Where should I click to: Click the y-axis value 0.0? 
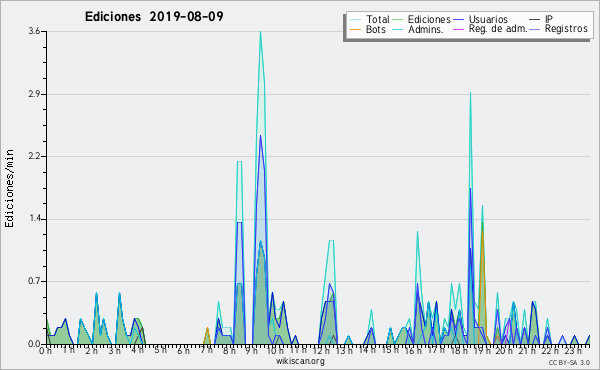(34, 344)
